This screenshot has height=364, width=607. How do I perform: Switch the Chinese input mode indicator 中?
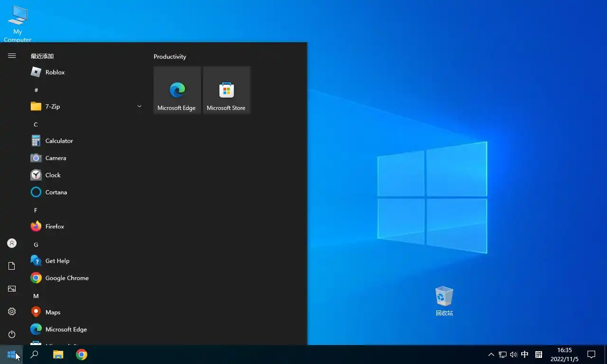(525, 355)
